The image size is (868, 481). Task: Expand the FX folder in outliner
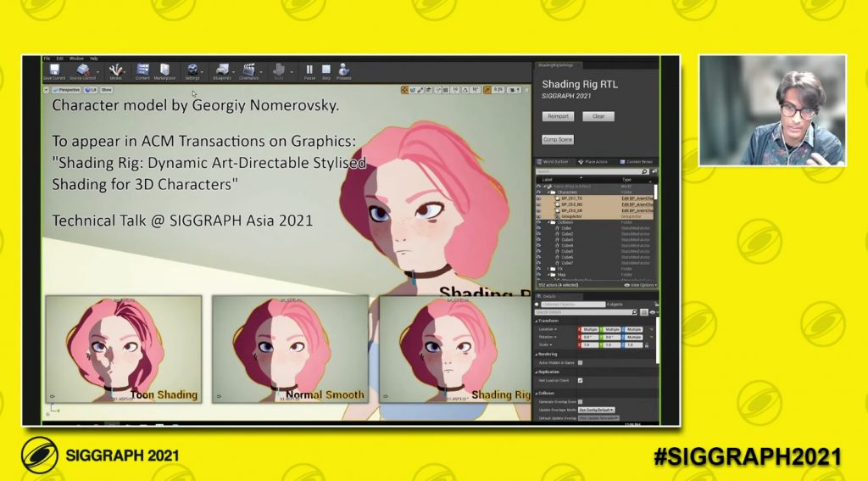pos(548,269)
